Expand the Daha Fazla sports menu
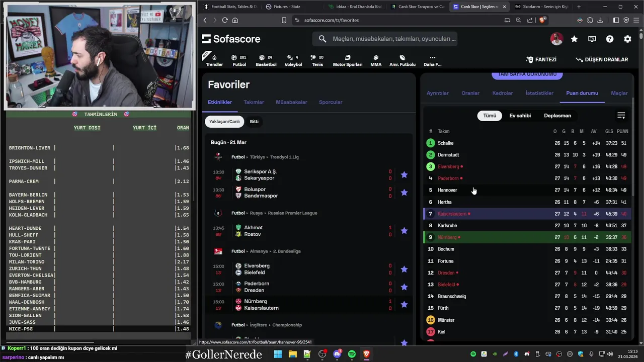This screenshot has height=362, width=644. click(432, 60)
